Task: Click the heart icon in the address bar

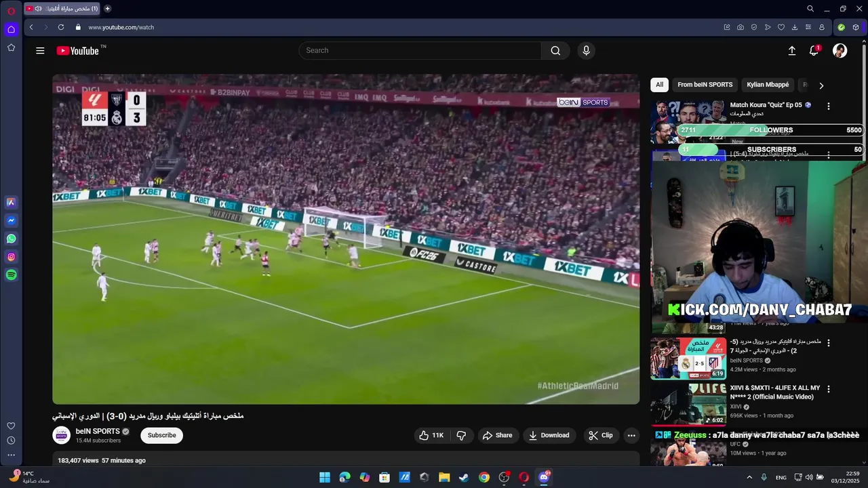Action: point(781,27)
